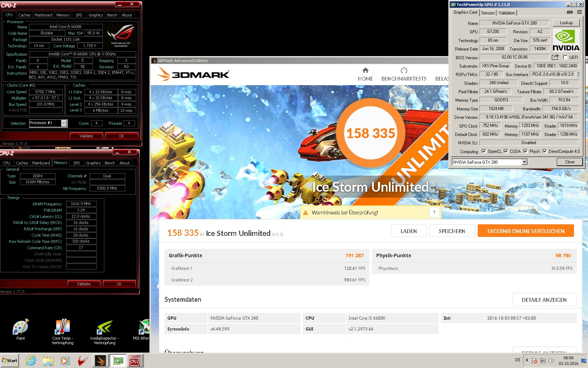The image size is (588, 368).
Task: Click the Core Speed value 5755.7 MHz
Action: pos(45,92)
